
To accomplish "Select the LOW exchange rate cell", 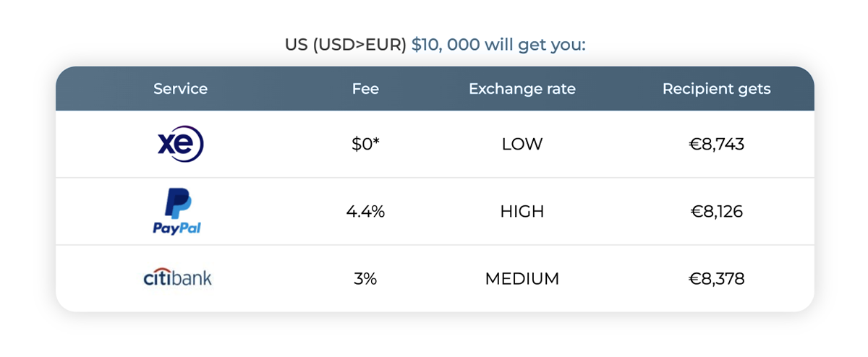I will coord(522,145).
